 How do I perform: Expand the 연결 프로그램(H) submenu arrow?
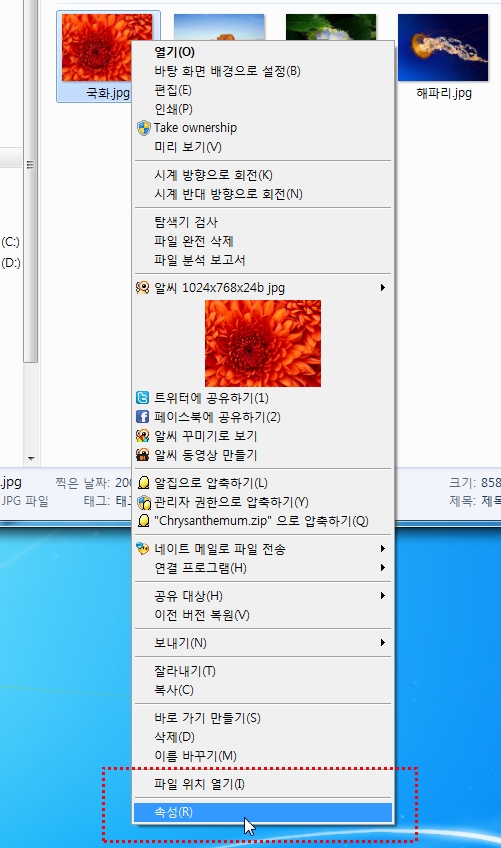click(x=383, y=568)
